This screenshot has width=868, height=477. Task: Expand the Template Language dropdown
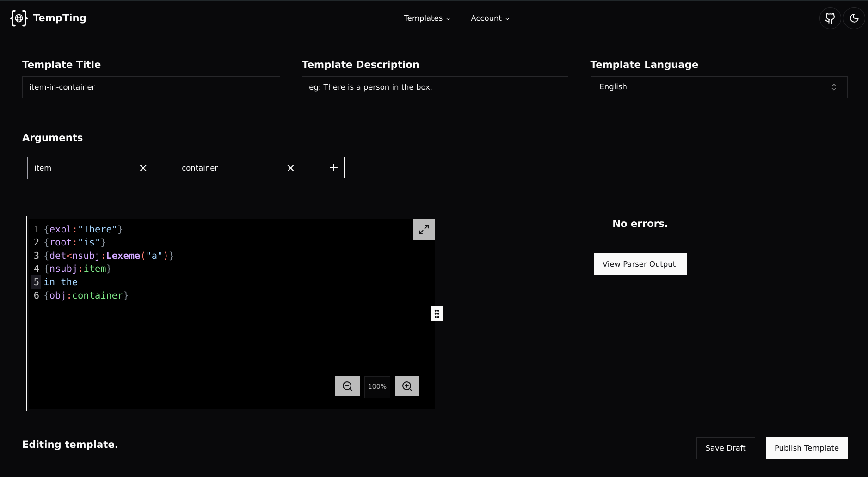click(x=719, y=87)
